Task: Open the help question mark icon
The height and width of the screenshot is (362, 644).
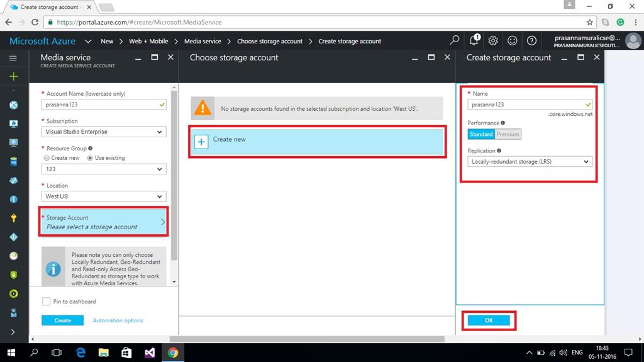Action: (531, 40)
